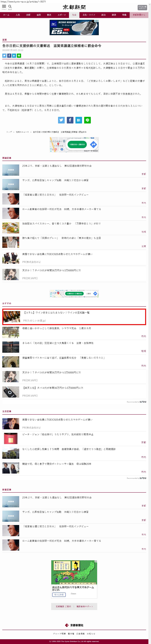Viewport: 151px width, 644px height.
Task: Share on Twitter using the large icon
Action: click(61, 120)
